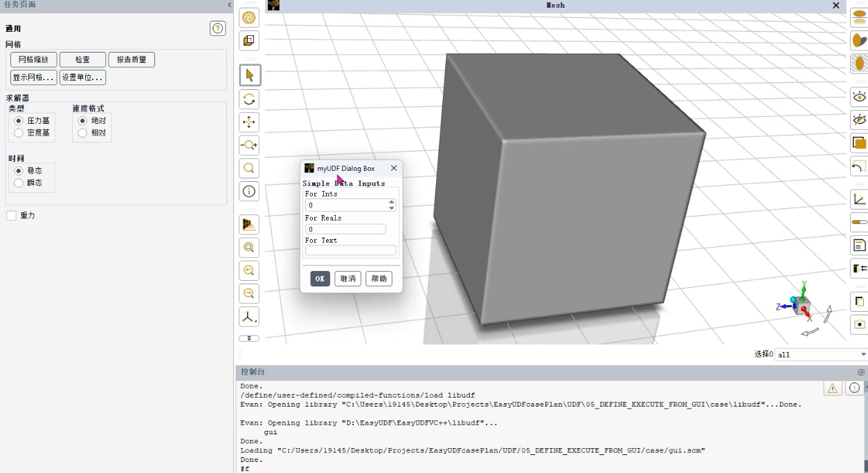The image size is (868, 473).
Task: Open the 选择 all dropdown
Action: tap(821, 354)
